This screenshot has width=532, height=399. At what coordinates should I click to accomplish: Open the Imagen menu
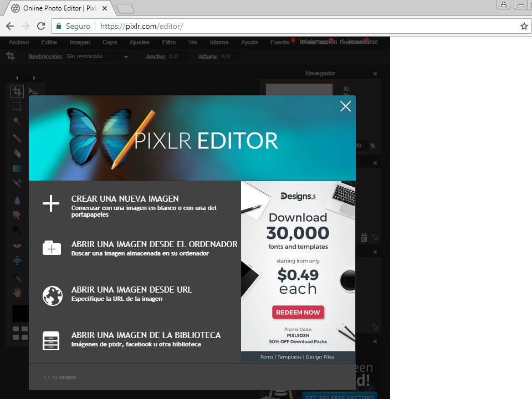pyautogui.click(x=80, y=42)
